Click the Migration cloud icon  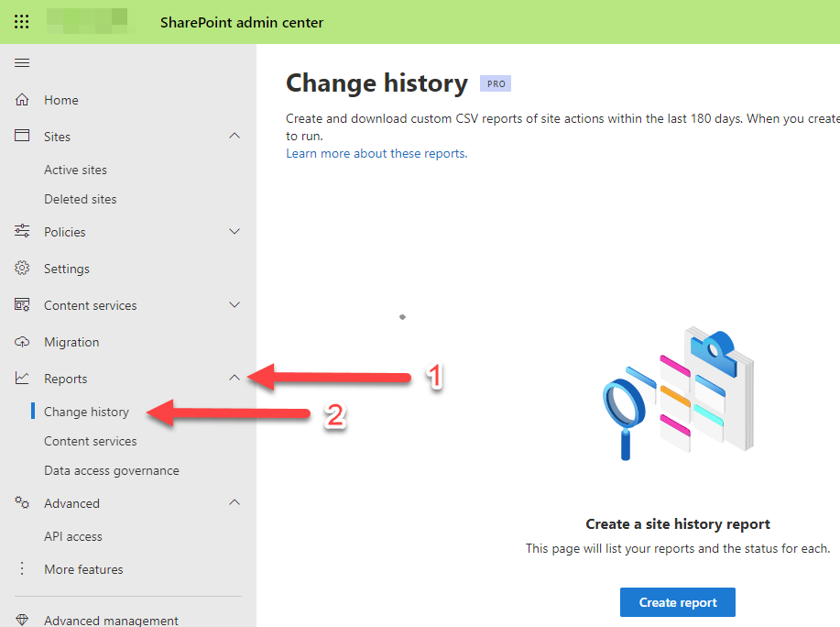point(22,341)
